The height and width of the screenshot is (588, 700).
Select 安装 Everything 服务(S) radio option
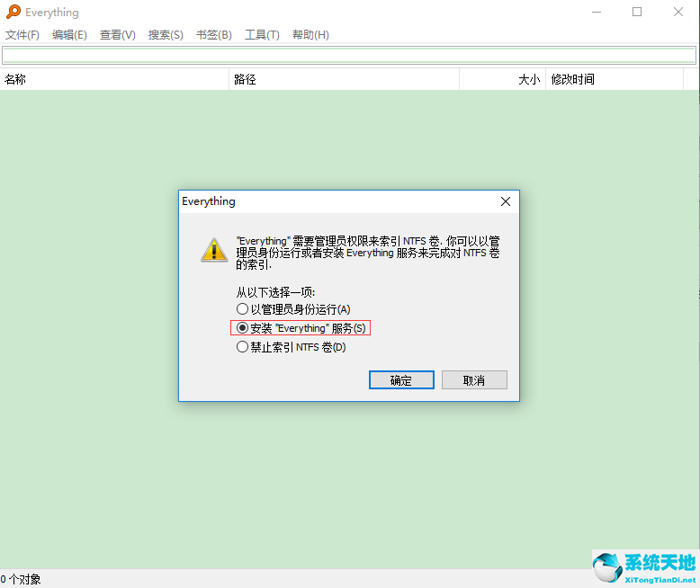301,328
